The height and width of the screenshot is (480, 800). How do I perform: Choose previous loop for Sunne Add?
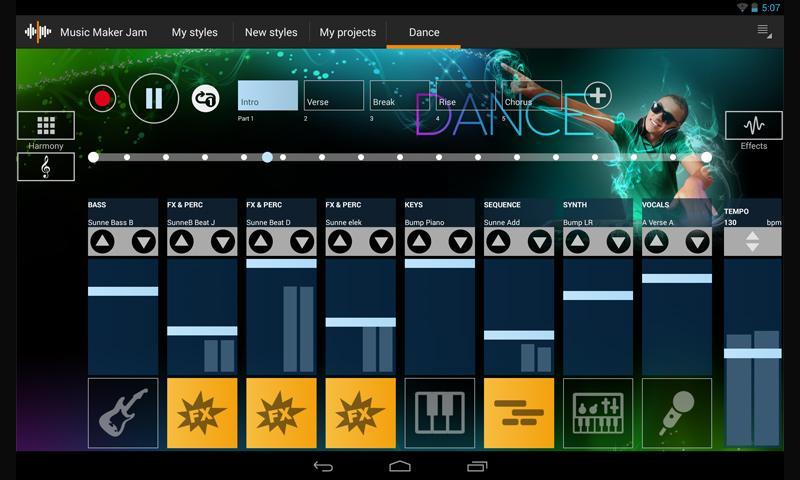tap(498, 241)
